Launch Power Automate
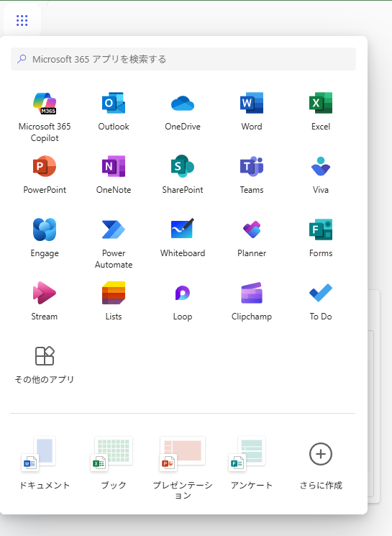 point(114,242)
